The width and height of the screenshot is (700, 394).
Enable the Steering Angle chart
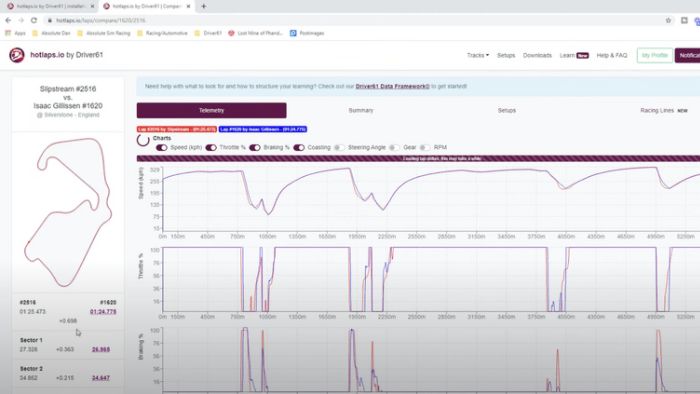point(339,147)
